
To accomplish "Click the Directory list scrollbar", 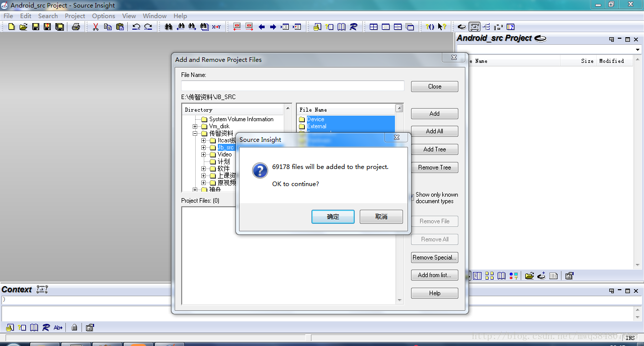I will click(288, 148).
